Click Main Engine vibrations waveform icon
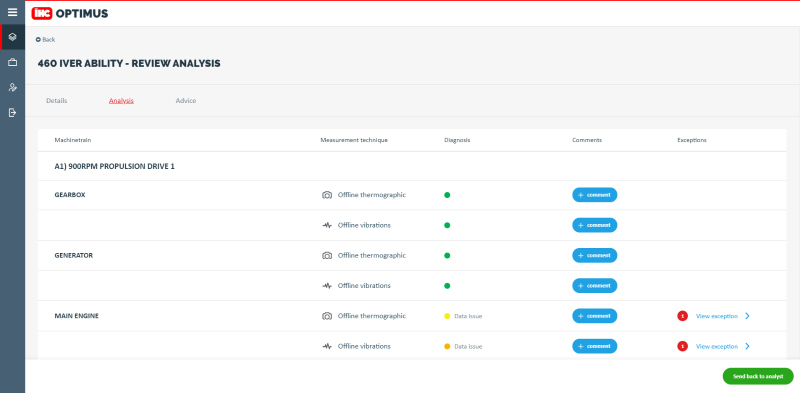 pos(327,346)
